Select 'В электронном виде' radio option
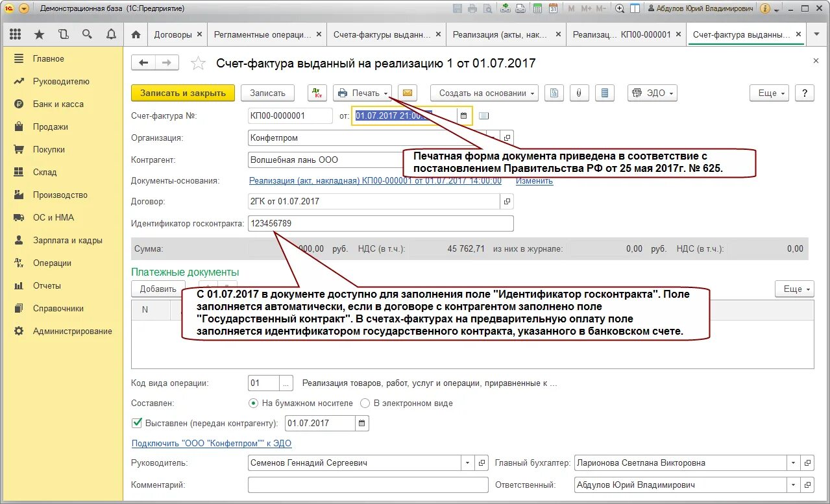Viewport: 830px width, 504px height. (x=365, y=403)
